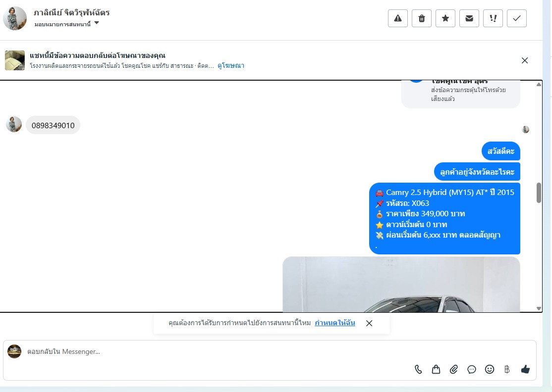Attach a file with paperclip icon
The height and width of the screenshot is (392, 552).
pyautogui.click(x=454, y=369)
